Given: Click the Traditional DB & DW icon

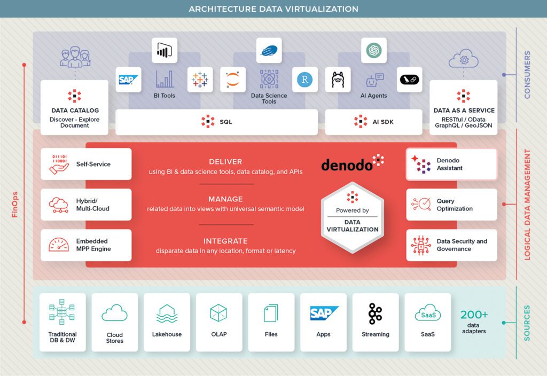Looking at the screenshot, I should tap(62, 312).
